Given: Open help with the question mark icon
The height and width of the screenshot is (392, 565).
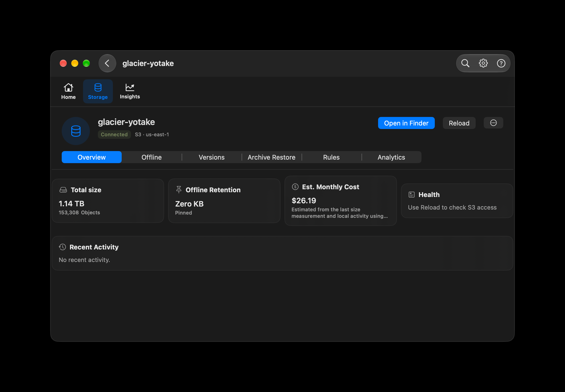Looking at the screenshot, I should [x=501, y=63].
